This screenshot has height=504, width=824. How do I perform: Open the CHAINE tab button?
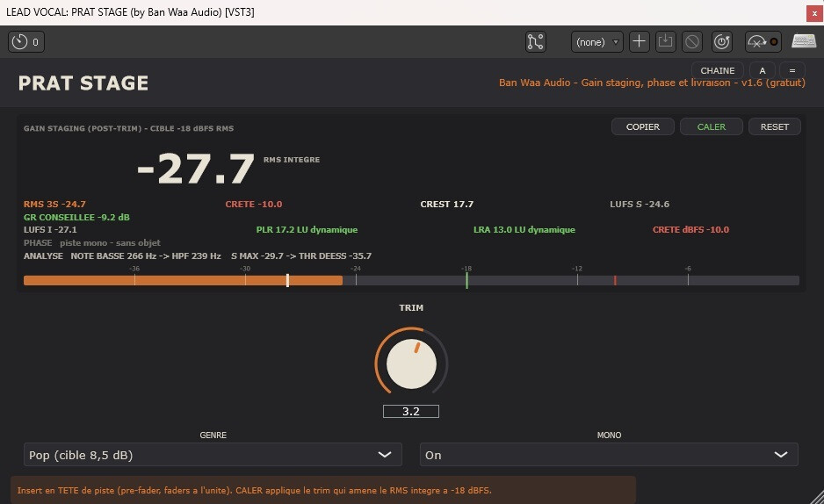click(718, 70)
